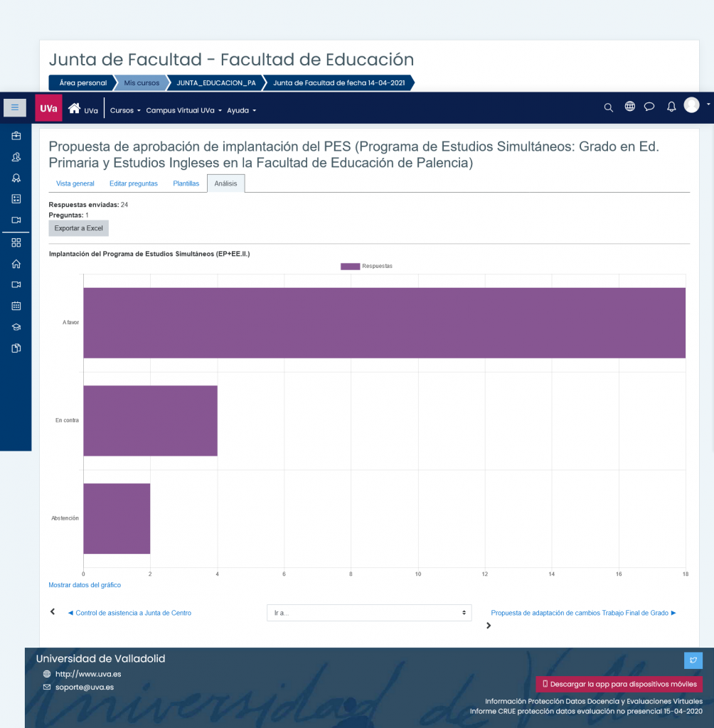
Task: Open the notifications bell
Action: [671, 107]
